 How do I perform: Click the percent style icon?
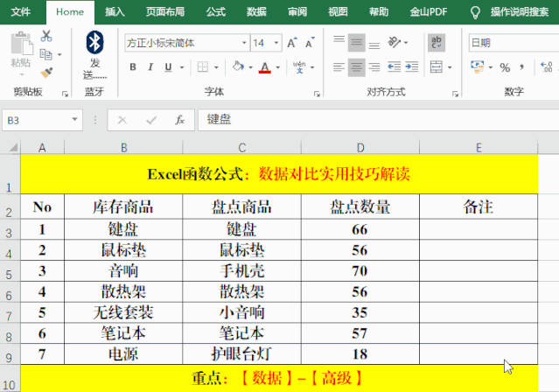pyautogui.click(x=505, y=67)
